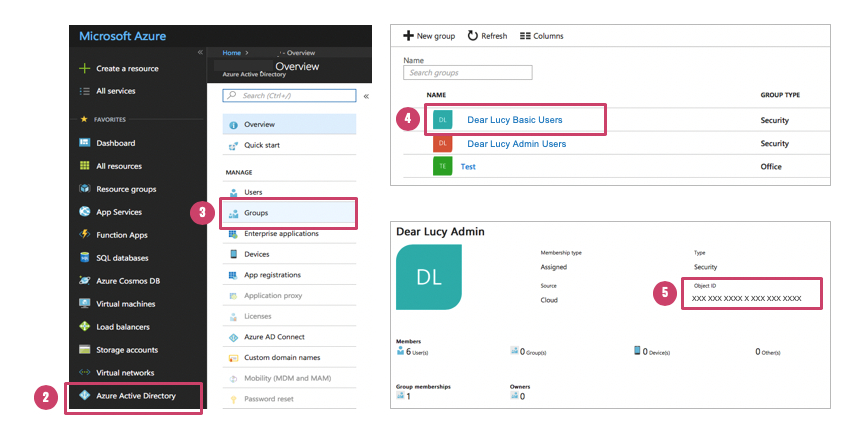Open the Azure Cosmos DB icon
The width and height of the screenshot is (851, 441).
pyautogui.click(x=85, y=281)
